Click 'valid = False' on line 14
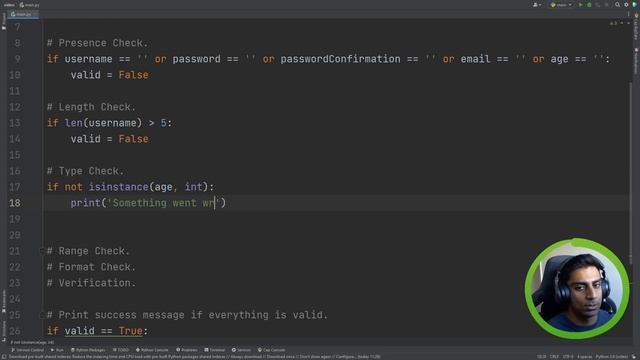Screen dimensions: 640x360 tap(109, 139)
